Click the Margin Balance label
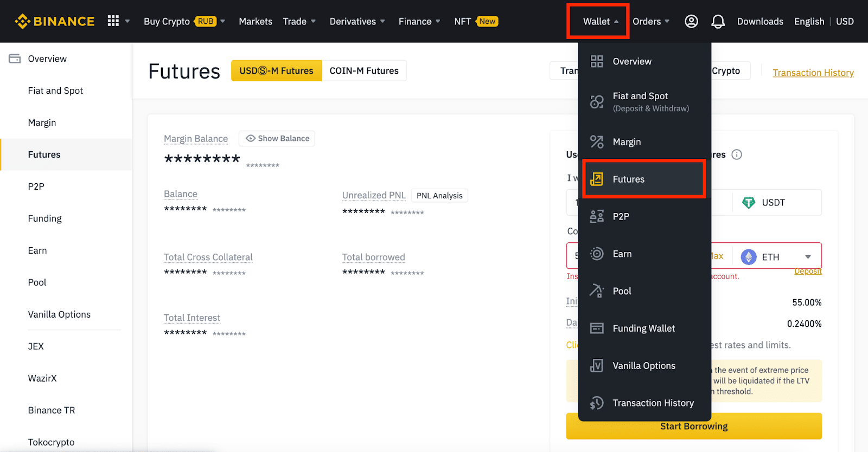Image resolution: width=868 pixels, height=452 pixels. coord(196,139)
